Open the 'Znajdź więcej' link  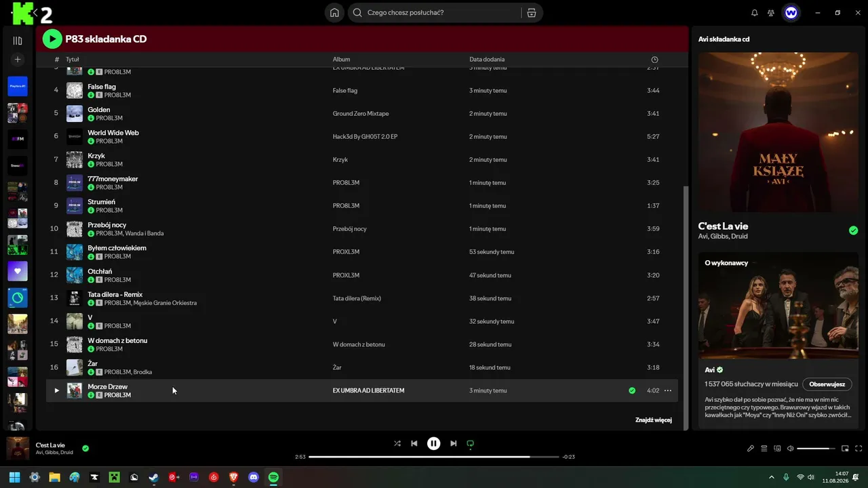coord(654,420)
